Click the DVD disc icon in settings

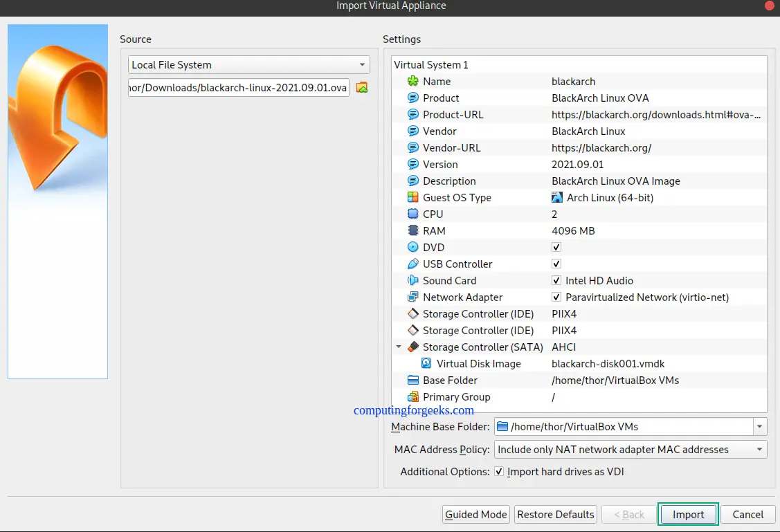coord(413,247)
